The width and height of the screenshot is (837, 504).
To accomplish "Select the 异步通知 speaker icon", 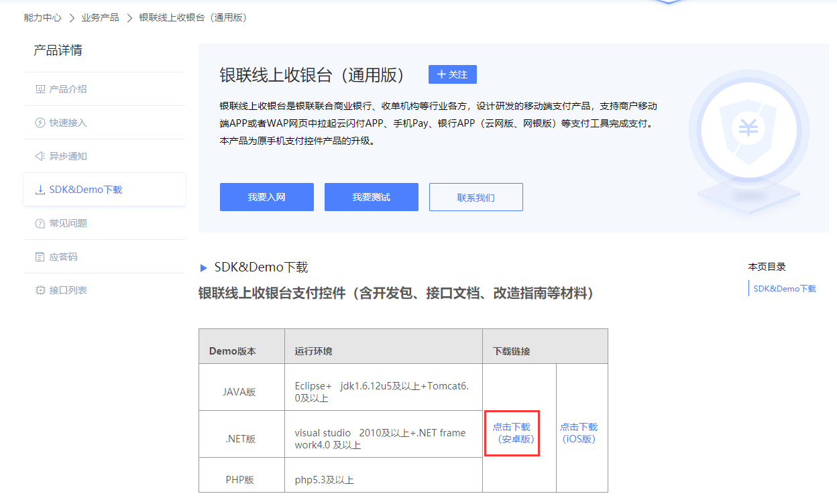I will 40,156.
